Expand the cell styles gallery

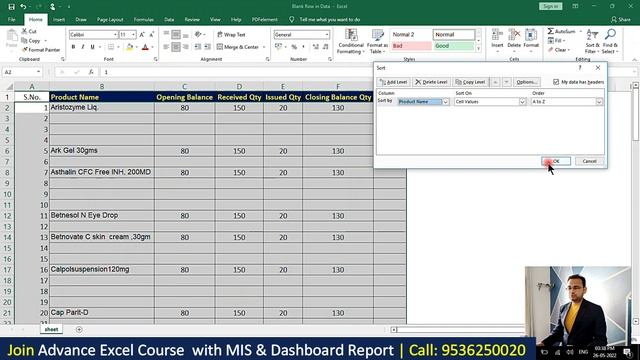pyautogui.click(x=478, y=49)
